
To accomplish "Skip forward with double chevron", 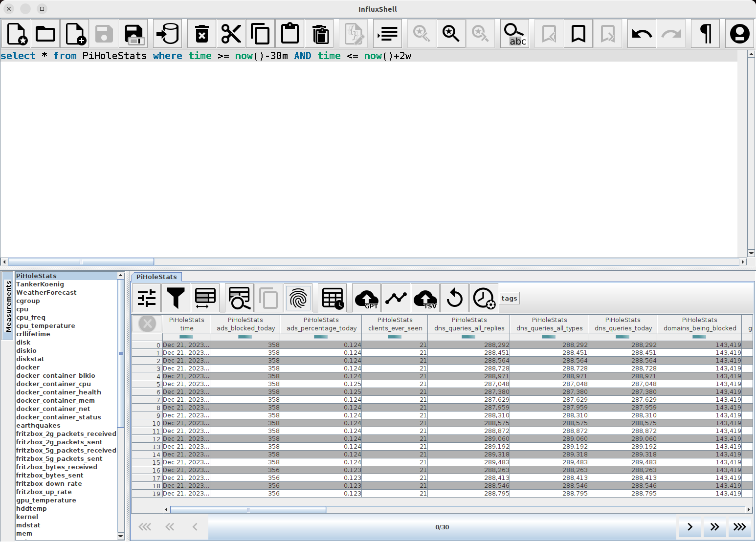I will pos(714,527).
